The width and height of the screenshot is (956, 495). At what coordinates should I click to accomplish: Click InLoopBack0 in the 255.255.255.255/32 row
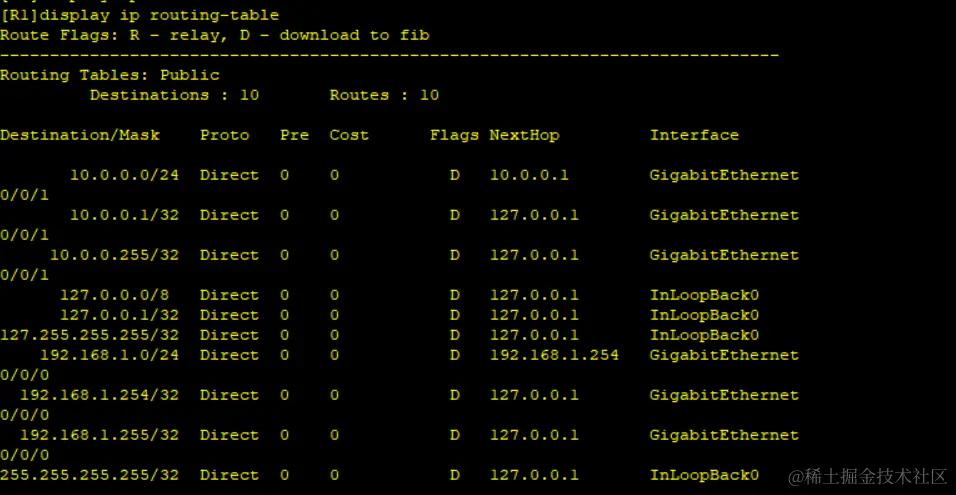pos(704,475)
